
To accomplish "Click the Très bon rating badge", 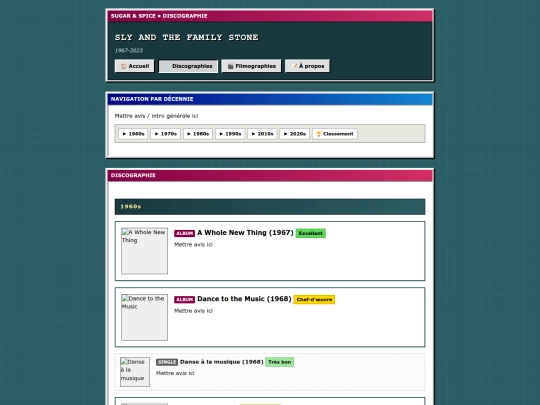I will coord(280,362).
